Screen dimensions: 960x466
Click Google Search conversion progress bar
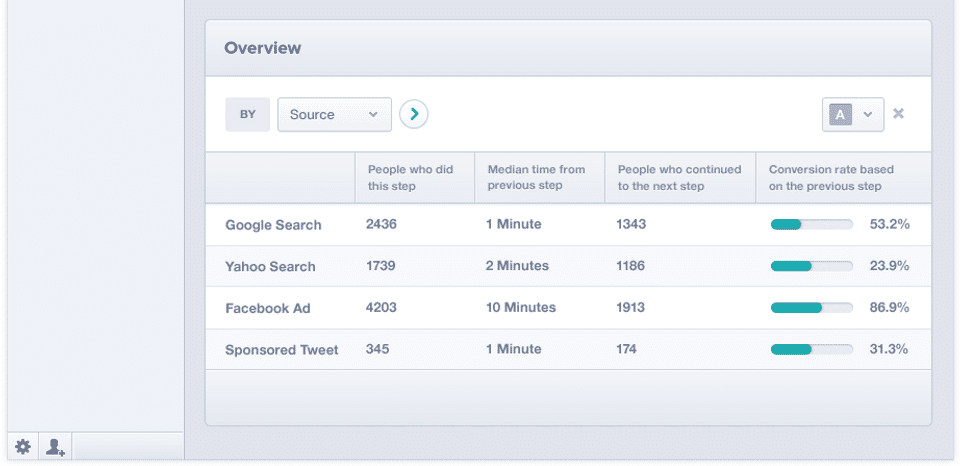click(x=811, y=225)
